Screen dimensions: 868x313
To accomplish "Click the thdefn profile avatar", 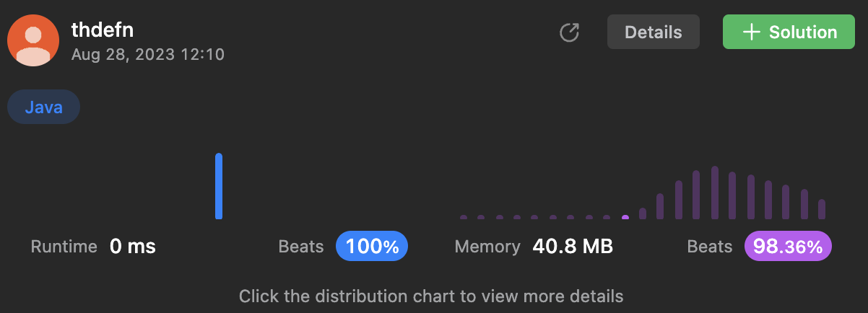I will (33, 41).
